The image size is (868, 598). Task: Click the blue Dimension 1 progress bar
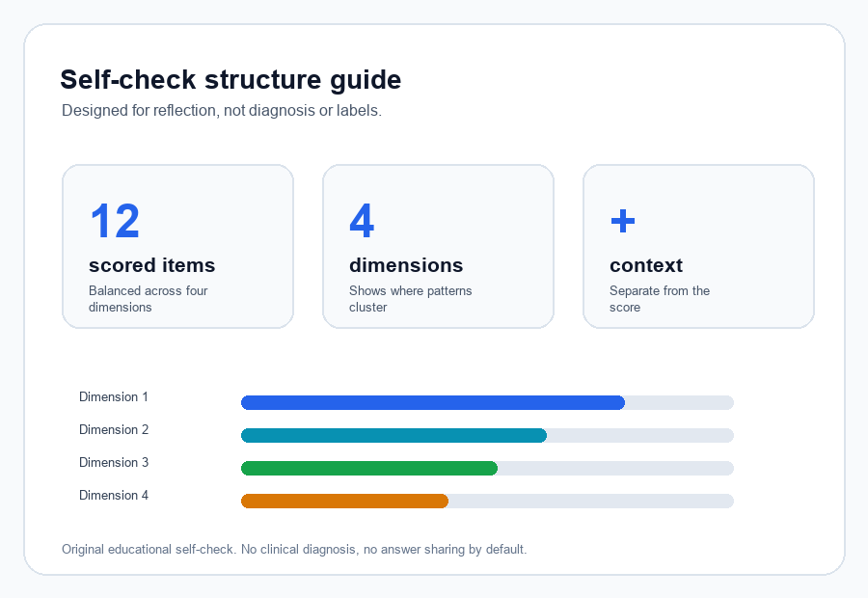[433, 402]
